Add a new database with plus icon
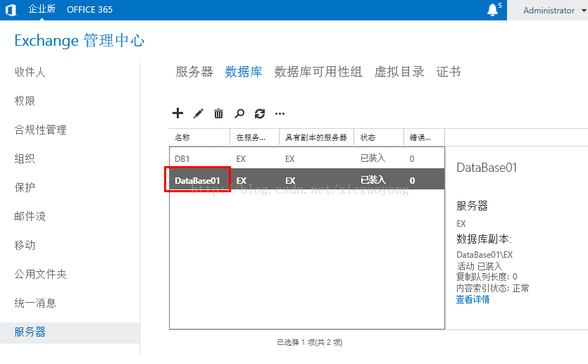588x364 pixels. pyautogui.click(x=177, y=113)
